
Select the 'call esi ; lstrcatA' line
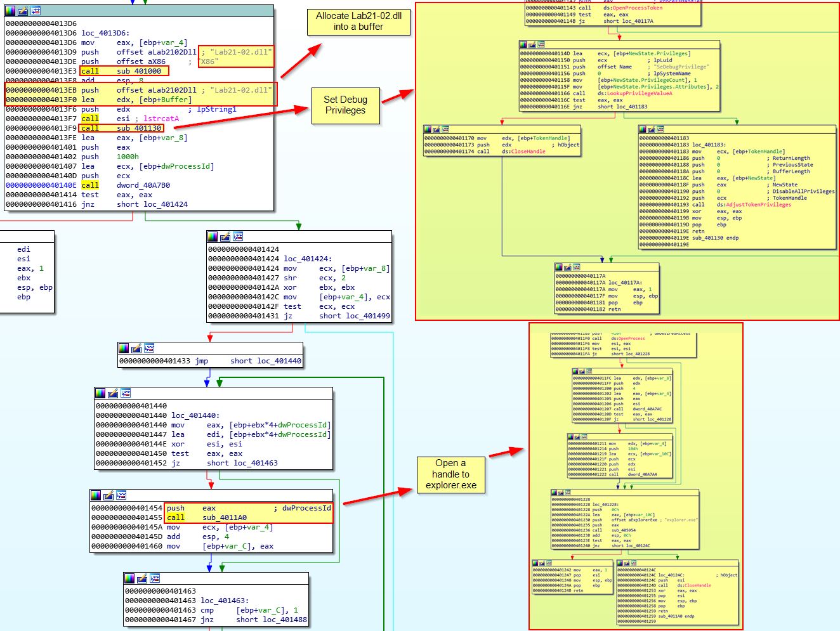pyautogui.click(x=130, y=119)
